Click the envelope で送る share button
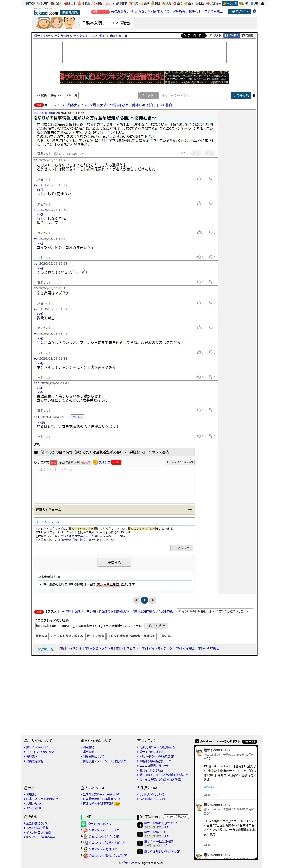The image size is (289, 868). [x=248, y=35]
